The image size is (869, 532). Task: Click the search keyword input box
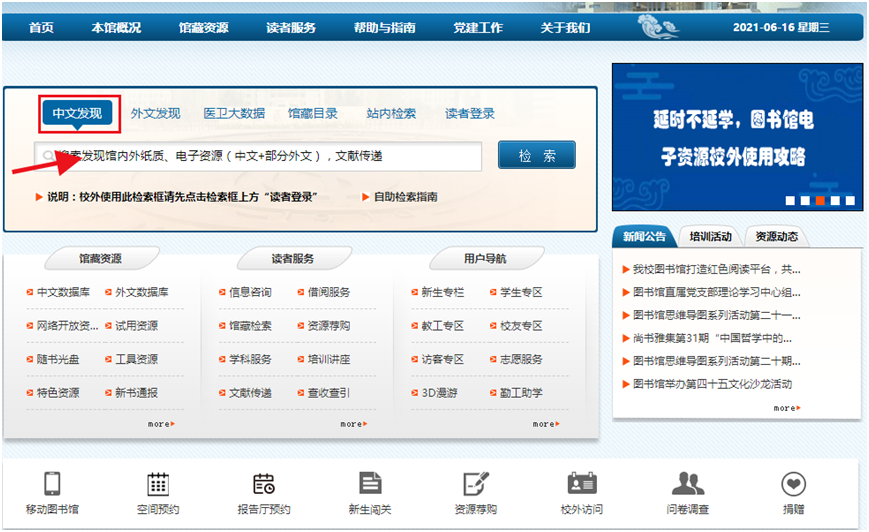(258, 156)
